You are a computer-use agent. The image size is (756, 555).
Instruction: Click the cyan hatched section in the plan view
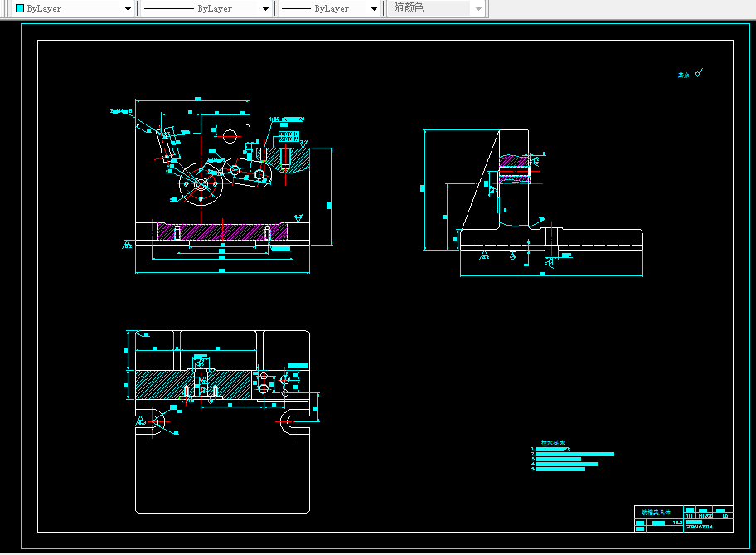[193, 385]
